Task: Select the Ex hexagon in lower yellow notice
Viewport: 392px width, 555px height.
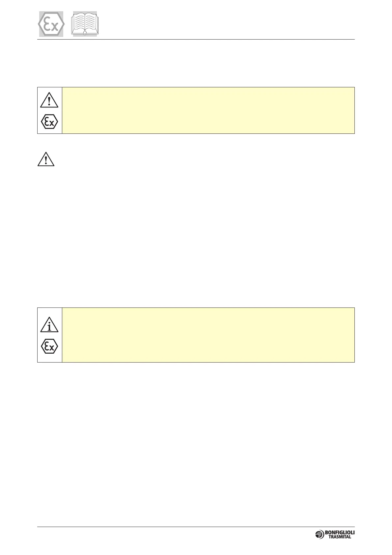Action: (x=49, y=346)
